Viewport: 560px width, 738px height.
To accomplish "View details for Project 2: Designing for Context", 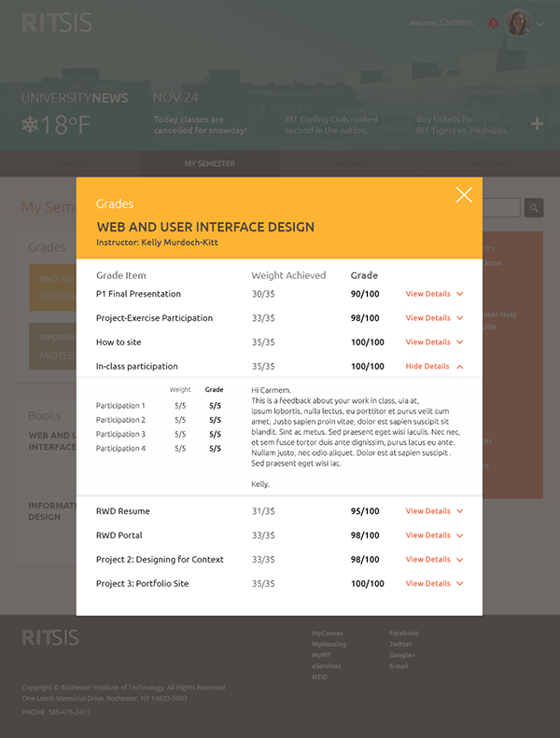I will click(427, 559).
